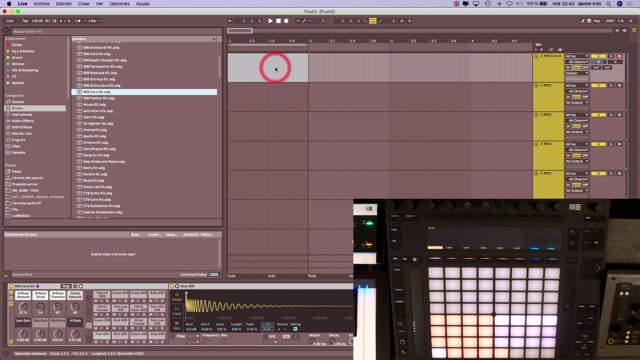Viewport: 640px width, 360px height.
Task: Start playback with the Play button
Action: coord(270,21)
